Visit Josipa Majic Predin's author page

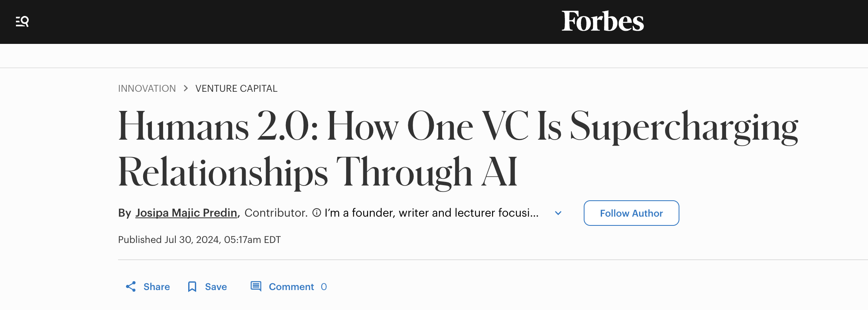click(186, 213)
